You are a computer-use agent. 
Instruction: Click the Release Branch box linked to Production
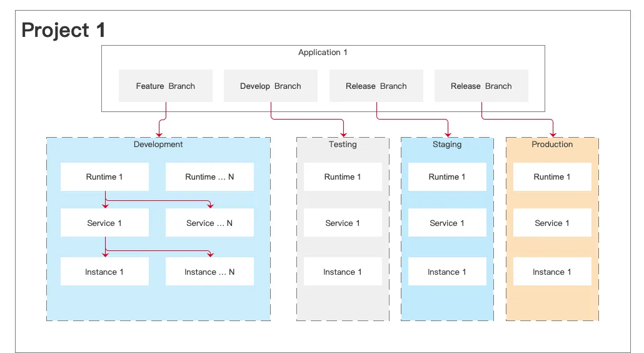coord(481,86)
